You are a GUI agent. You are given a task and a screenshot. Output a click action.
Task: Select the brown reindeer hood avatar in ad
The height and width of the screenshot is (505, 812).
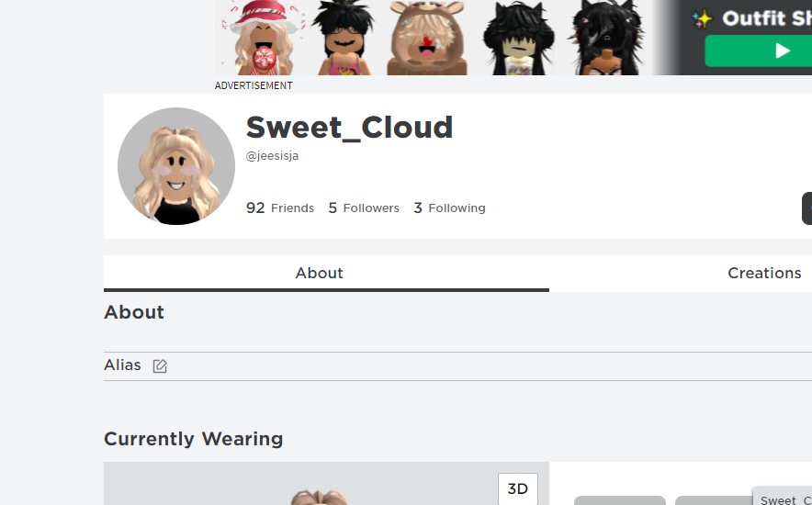pos(426,38)
